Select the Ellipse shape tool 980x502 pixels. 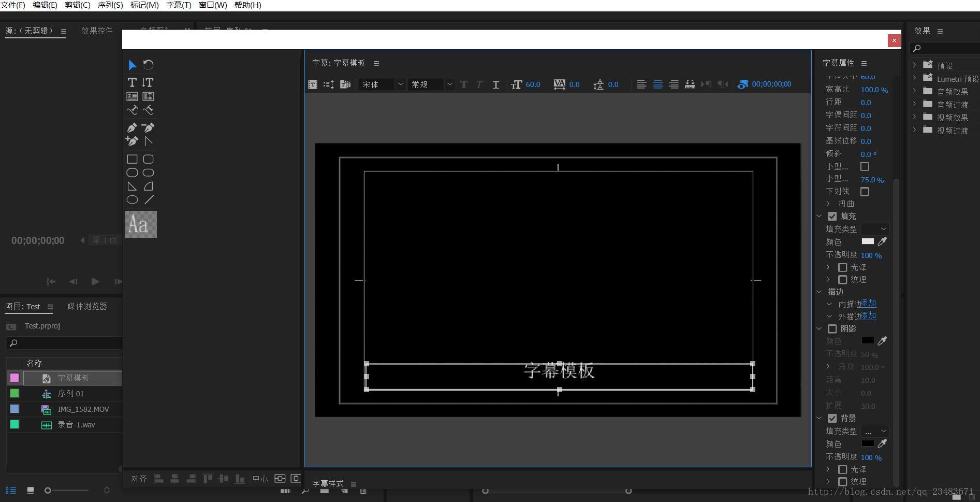coord(132,200)
